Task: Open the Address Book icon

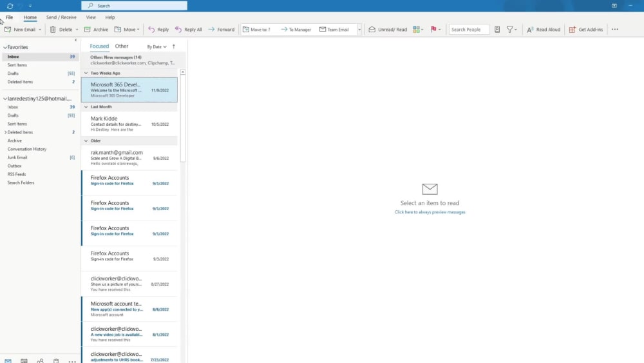Action: pos(497,30)
